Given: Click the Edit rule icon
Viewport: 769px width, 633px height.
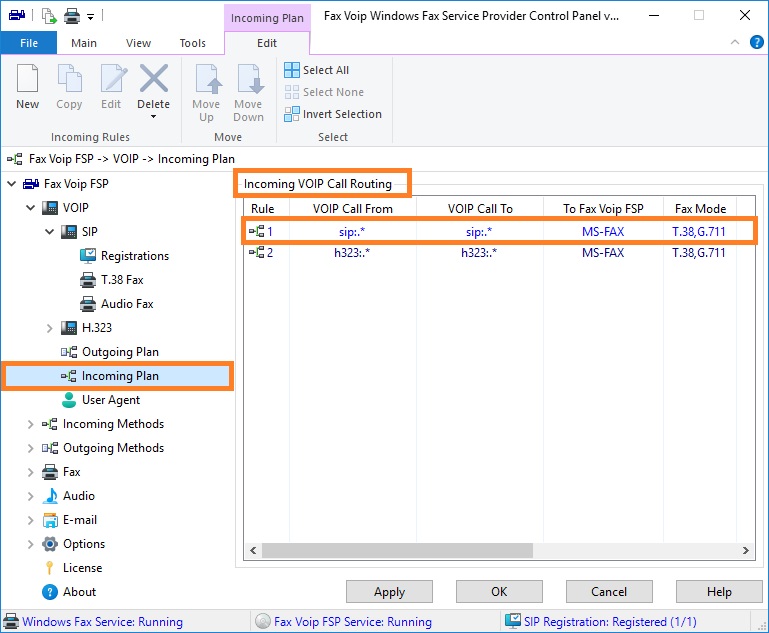Looking at the screenshot, I should click(x=113, y=78).
